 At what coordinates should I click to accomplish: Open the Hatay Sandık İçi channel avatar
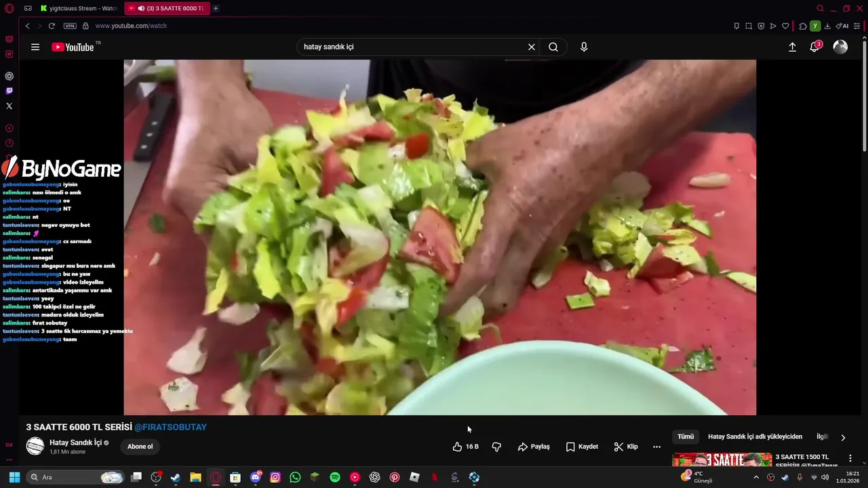tap(35, 446)
